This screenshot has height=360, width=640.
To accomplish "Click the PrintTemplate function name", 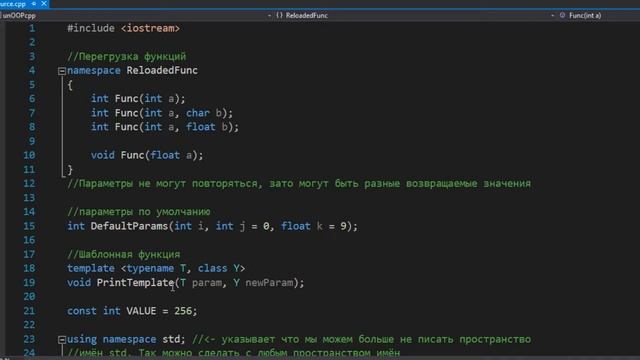I will [136, 282].
